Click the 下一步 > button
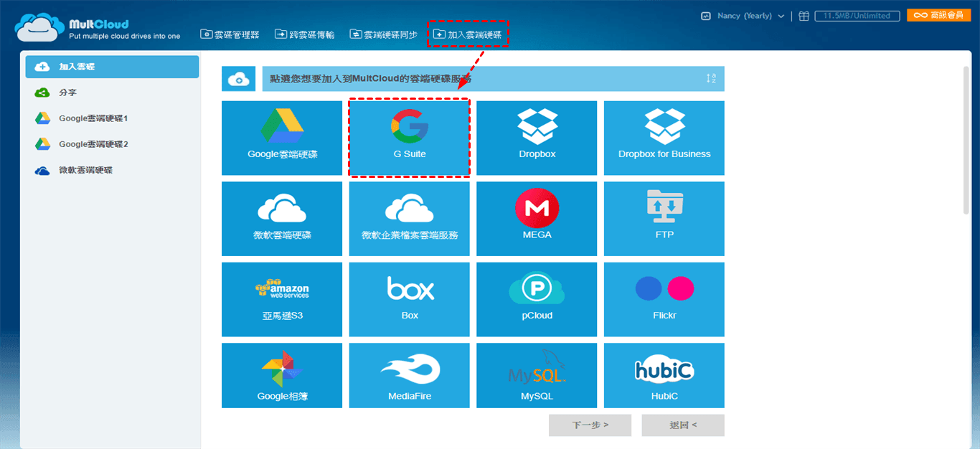This screenshot has width=980, height=449. [x=590, y=425]
